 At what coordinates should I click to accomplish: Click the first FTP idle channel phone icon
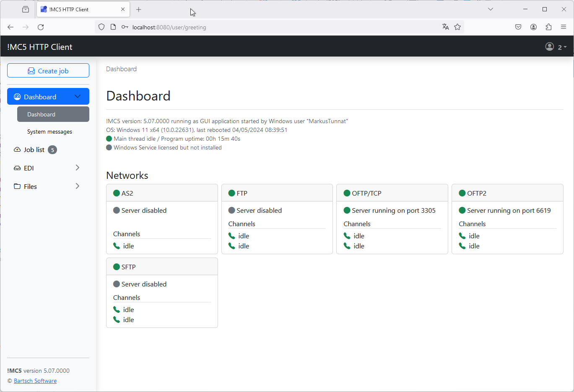click(232, 236)
